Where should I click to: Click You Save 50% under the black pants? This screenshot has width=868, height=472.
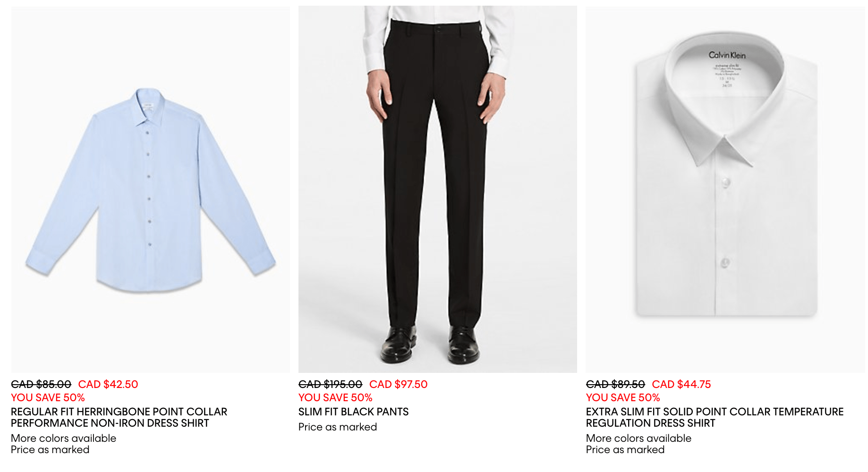[x=335, y=397]
